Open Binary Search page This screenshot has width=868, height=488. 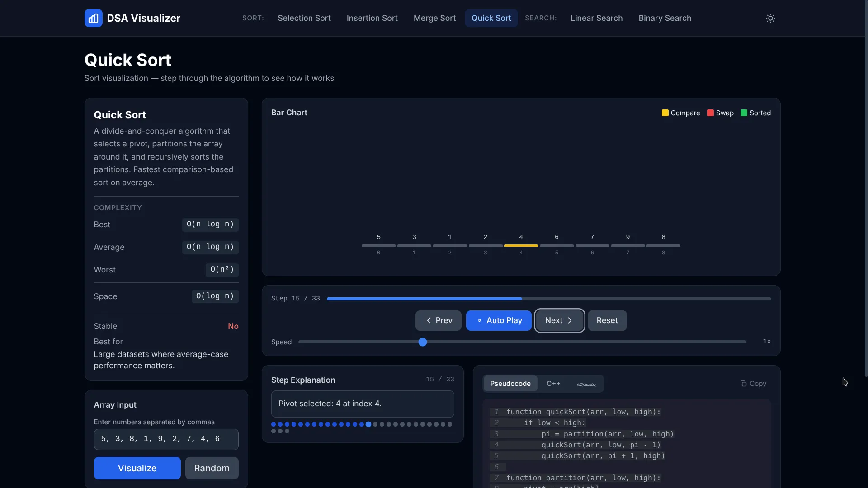(x=665, y=18)
